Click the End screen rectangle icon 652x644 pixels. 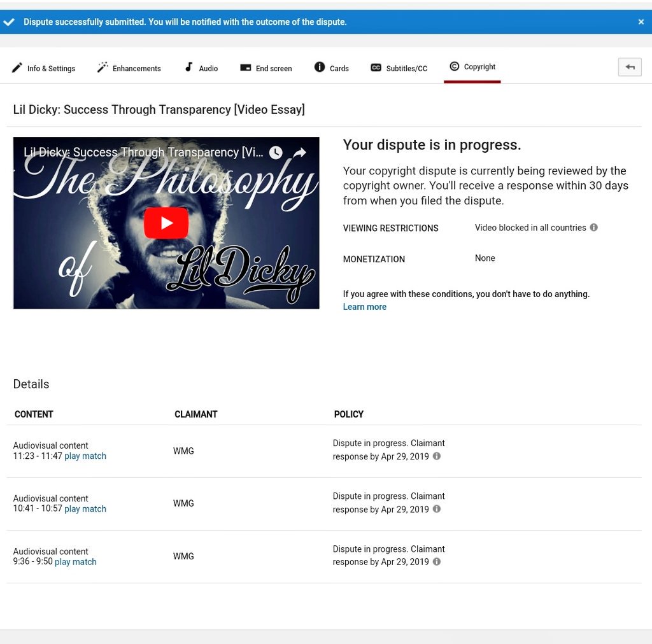[x=245, y=67]
